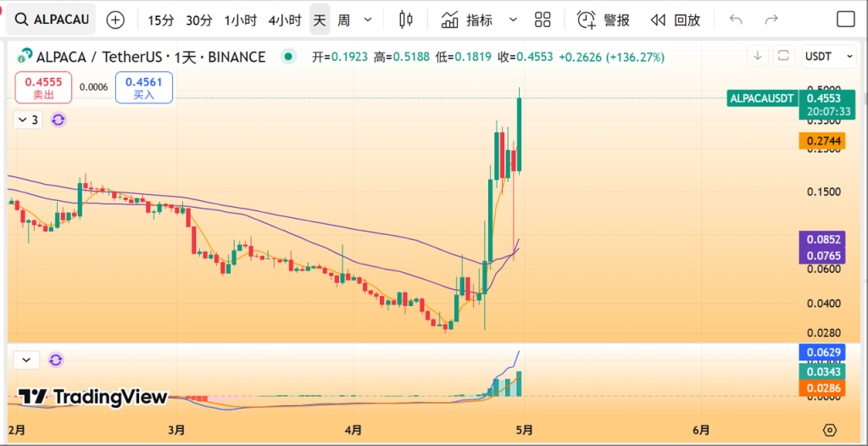Image resolution: width=868 pixels, height=446 pixels.
Task: Expand the time interval dropdown chevron
Action: point(367,20)
